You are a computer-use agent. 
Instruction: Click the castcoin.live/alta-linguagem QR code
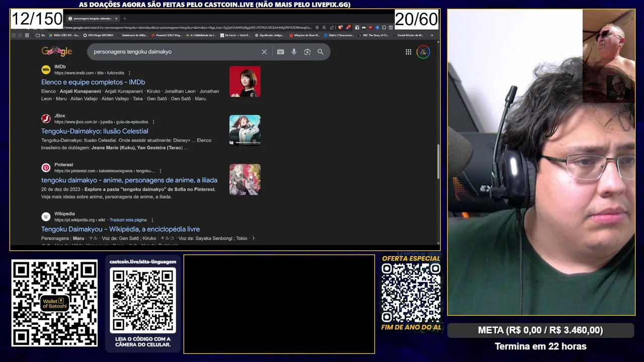tap(143, 300)
